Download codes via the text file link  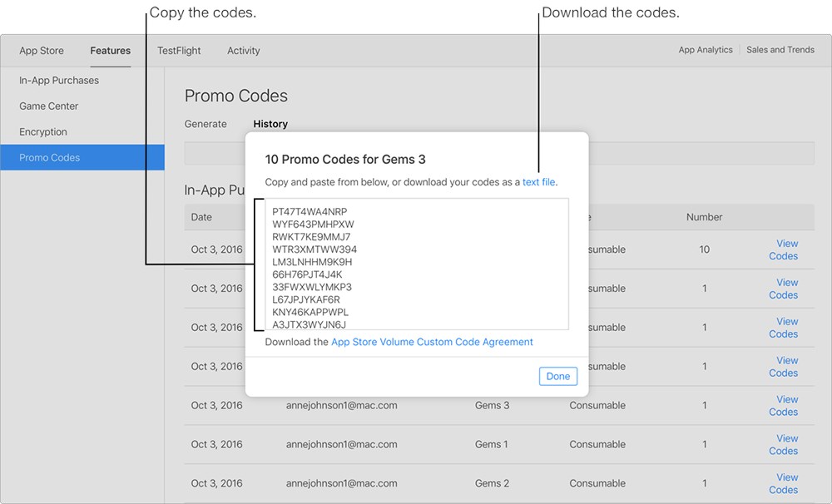[x=538, y=182]
